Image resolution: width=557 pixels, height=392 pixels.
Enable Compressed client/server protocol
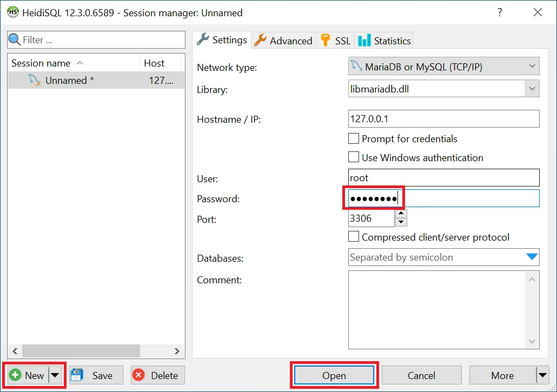[354, 237]
